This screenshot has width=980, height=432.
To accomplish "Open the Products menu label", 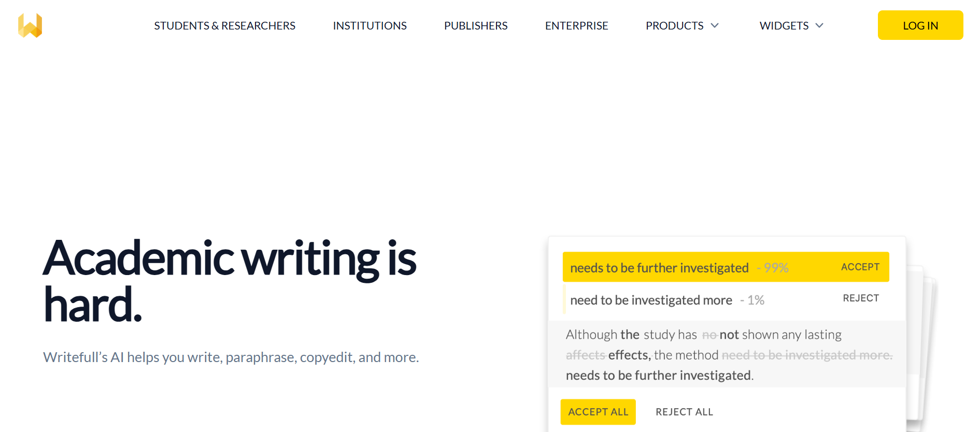I will 674,26.
